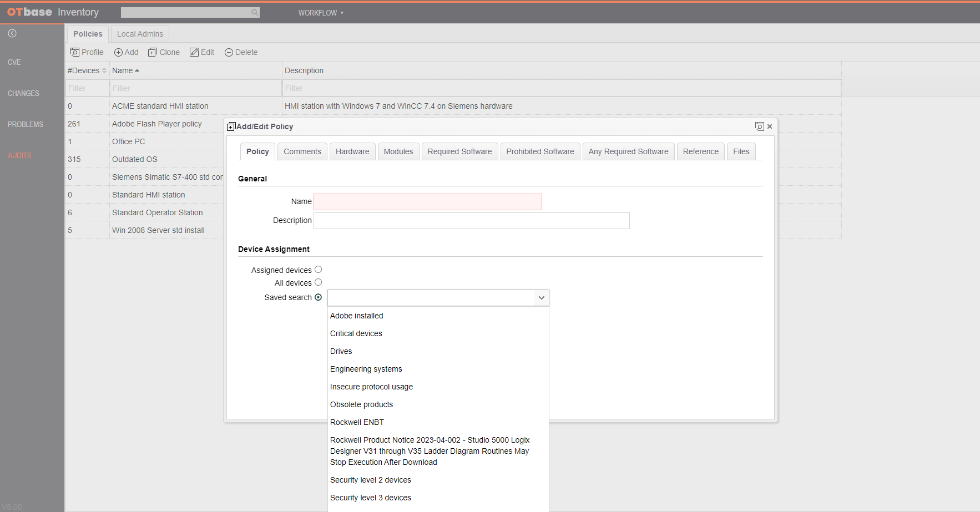This screenshot has height=512, width=980.
Task: Go to the AUDITS section in the sidebar
Action: tap(19, 155)
